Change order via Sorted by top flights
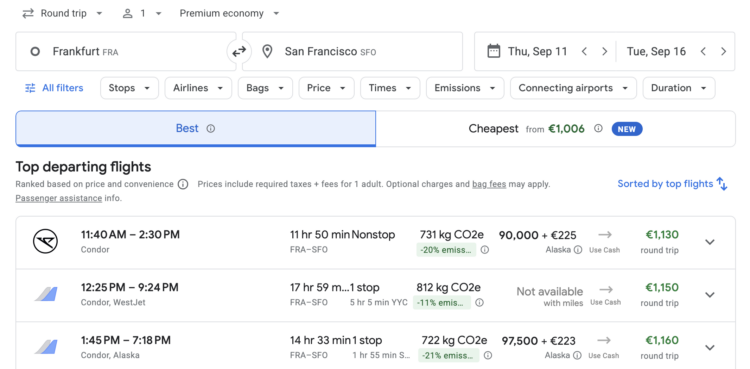Image resolution: width=750 pixels, height=369 pixels. [673, 184]
